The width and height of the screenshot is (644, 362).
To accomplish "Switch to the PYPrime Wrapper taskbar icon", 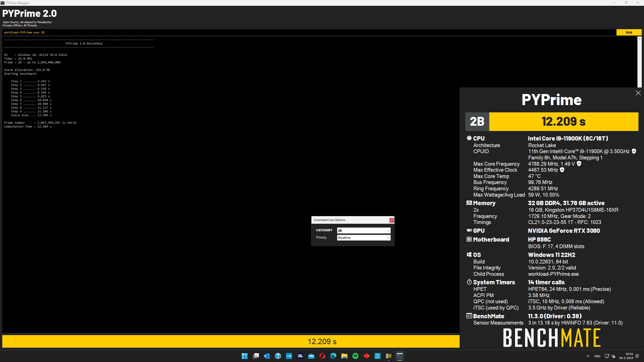I will tap(400, 356).
